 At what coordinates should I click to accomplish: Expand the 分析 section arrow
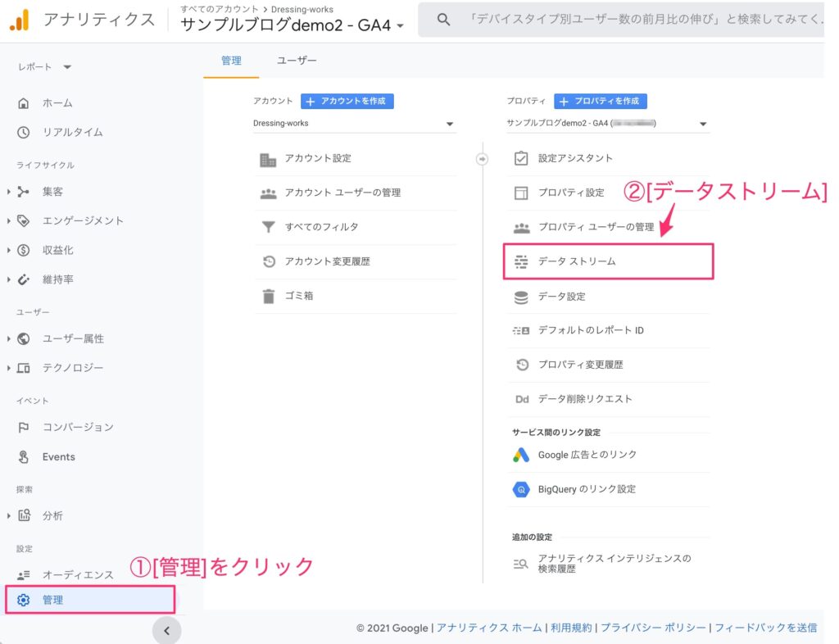[x=8, y=515]
